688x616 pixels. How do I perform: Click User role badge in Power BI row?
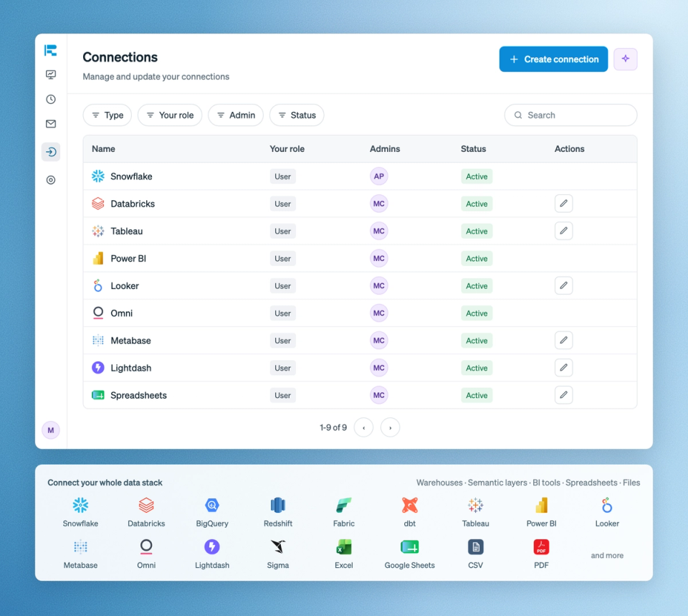[x=282, y=259]
